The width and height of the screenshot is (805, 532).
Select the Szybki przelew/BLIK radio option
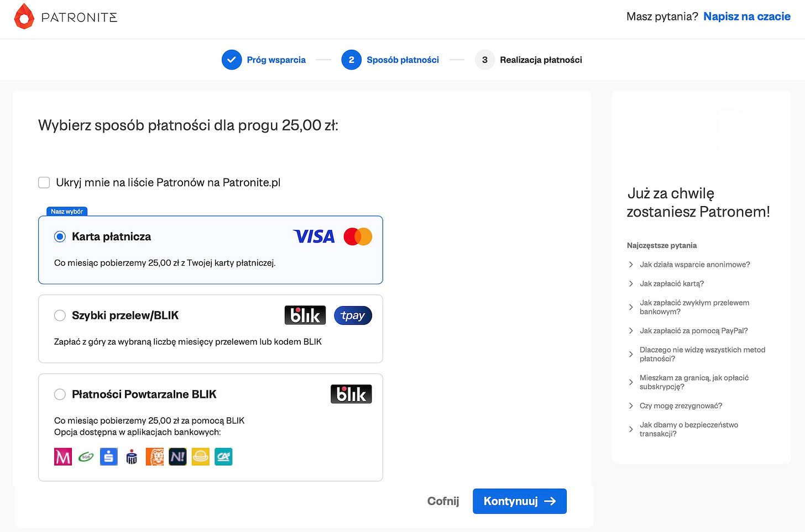60,315
